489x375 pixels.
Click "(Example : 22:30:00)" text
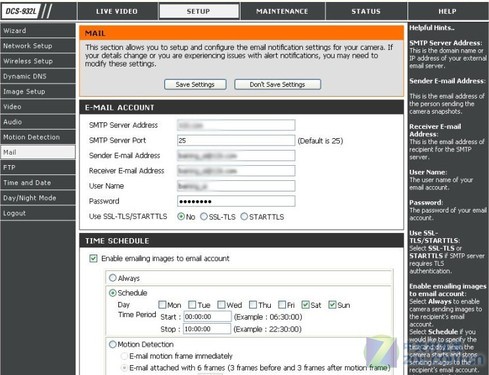click(268, 329)
